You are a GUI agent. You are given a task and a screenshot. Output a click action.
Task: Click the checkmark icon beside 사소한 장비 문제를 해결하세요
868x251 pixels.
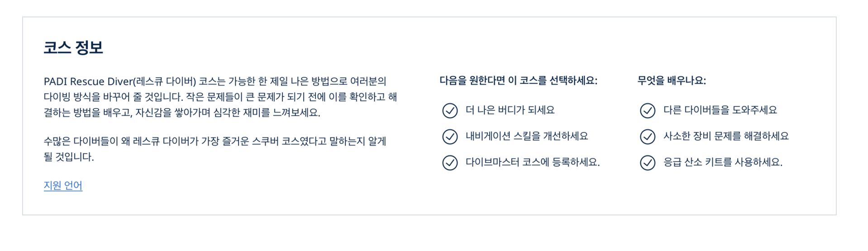tap(647, 137)
